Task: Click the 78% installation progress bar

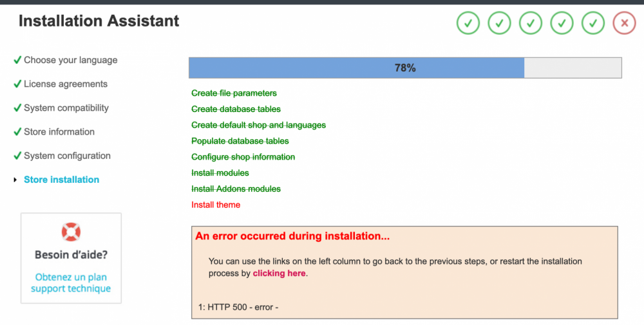Action: tap(405, 68)
